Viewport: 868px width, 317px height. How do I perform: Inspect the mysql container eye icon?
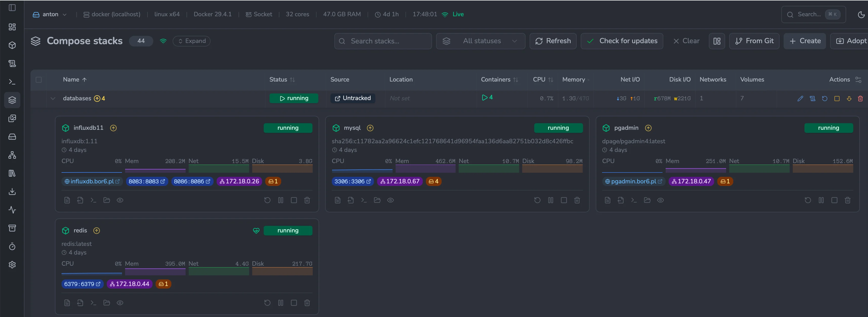coord(391,200)
